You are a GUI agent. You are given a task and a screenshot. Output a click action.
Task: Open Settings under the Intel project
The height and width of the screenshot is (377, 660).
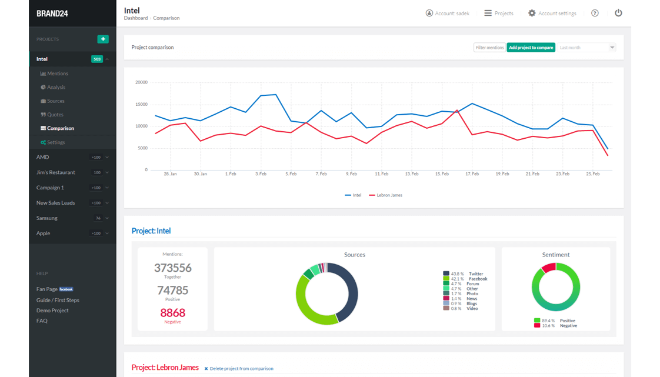[53, 142]
